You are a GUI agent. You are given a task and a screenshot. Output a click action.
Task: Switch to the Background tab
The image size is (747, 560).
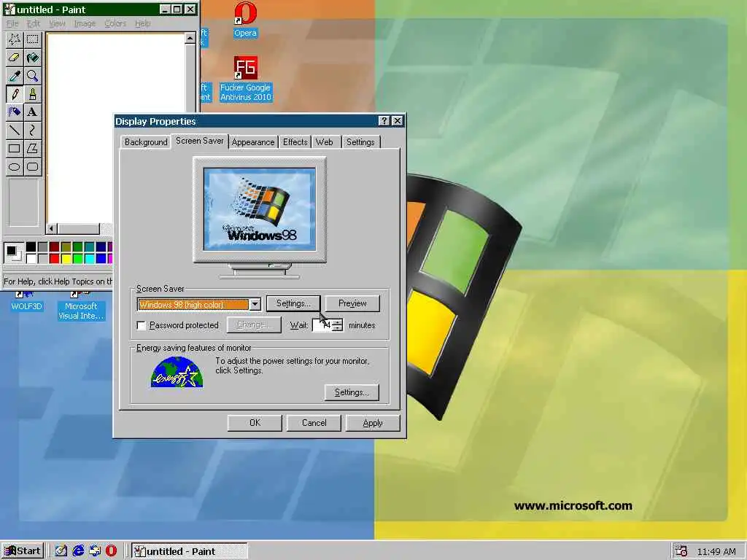[146, 142]
